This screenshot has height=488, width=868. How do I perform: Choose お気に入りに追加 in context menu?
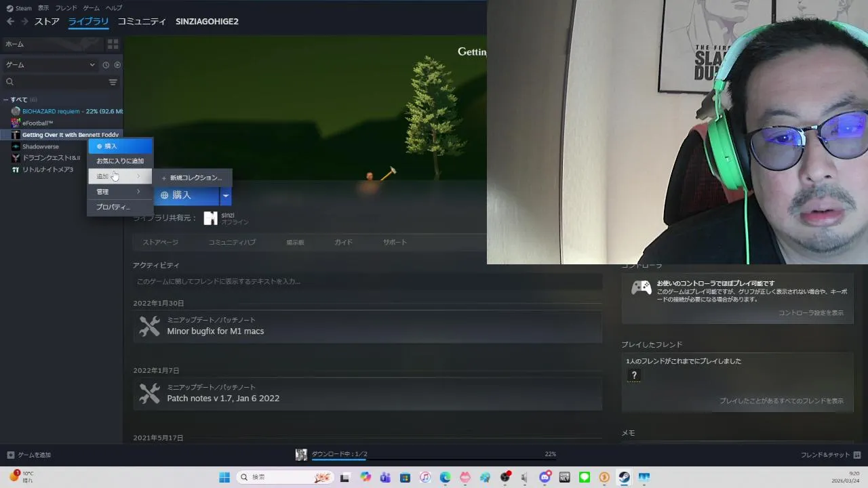point(120,161)
